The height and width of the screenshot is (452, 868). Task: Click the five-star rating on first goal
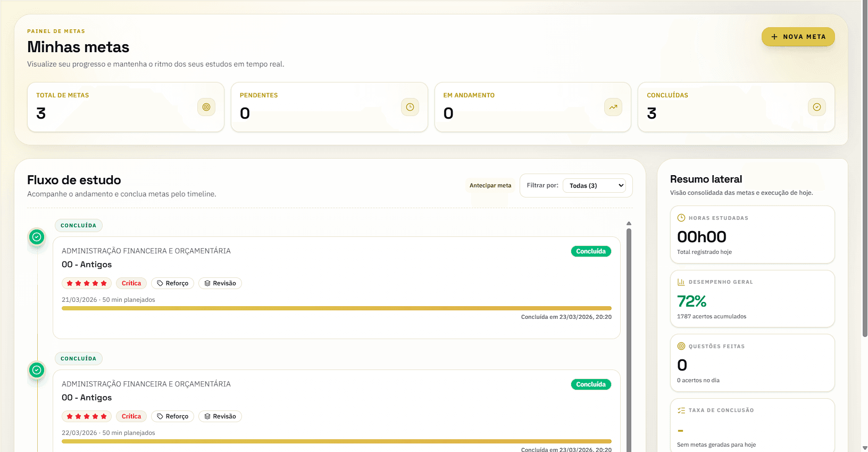[x=87, y=283]
